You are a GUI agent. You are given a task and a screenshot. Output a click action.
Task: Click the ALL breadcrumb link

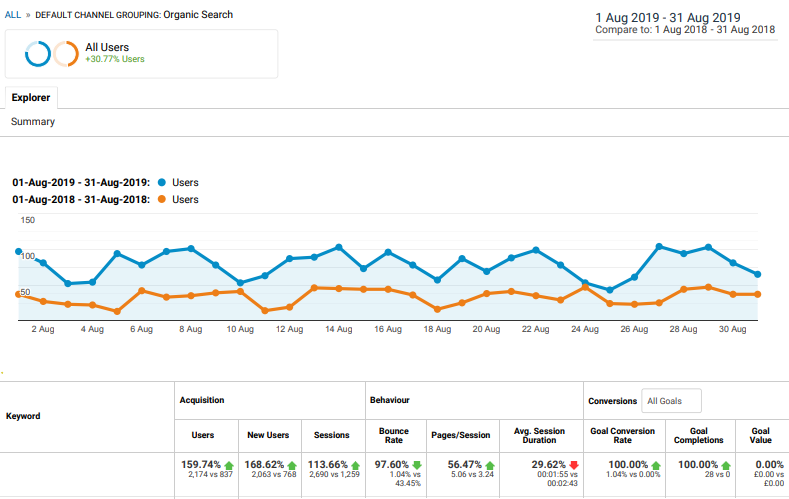13,15
